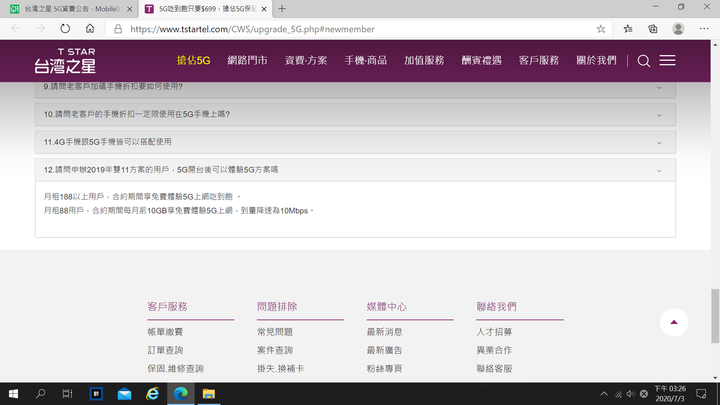The image size is (720, 405).
Task: Click the vertical page scrollbar thumb
Action: pos(715,316)
